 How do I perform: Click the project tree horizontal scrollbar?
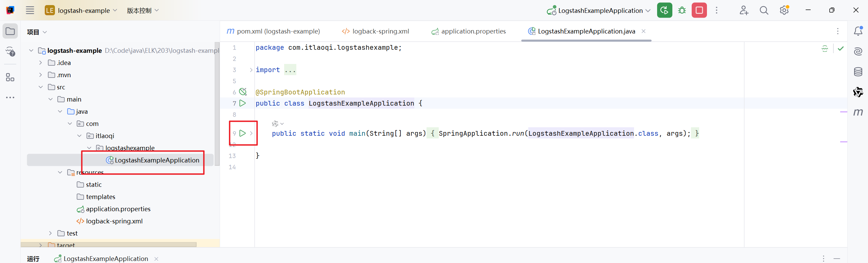pos(108,244)
